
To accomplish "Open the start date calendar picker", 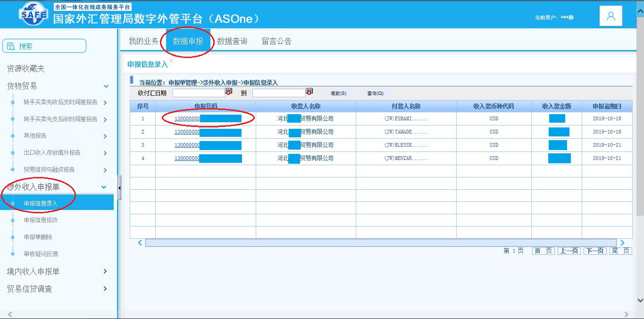I will [229, 92].
